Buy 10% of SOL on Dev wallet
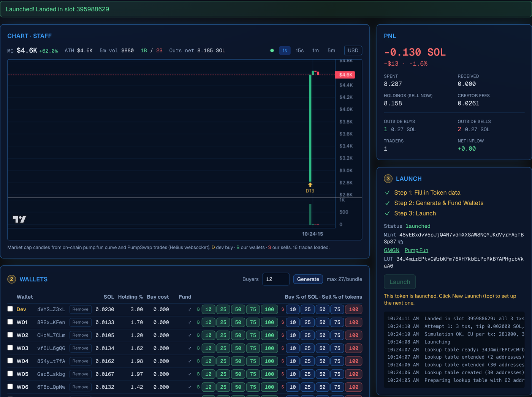This screenshot has width=532, height=397. pyautogui.click(x=208, y=309)
